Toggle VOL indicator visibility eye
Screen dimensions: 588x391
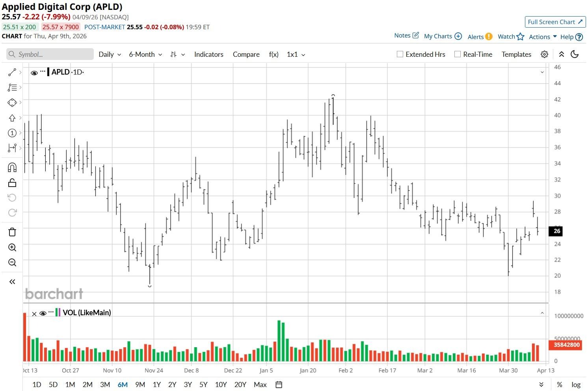point(43,313)
